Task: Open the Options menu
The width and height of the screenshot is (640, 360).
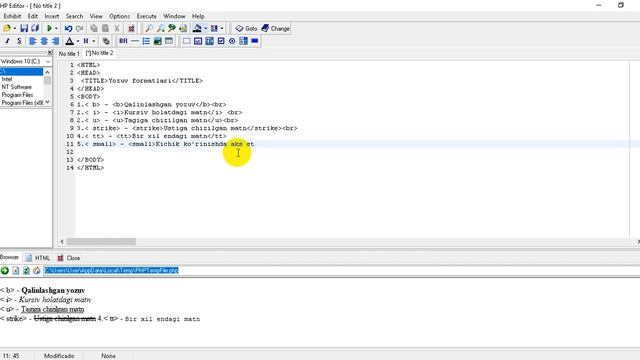Action: coord(120,16)
